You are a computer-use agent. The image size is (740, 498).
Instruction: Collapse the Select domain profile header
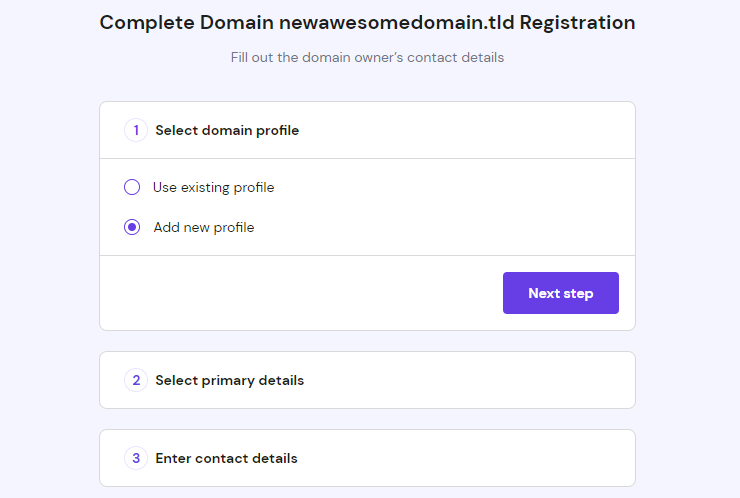point(367,130)
